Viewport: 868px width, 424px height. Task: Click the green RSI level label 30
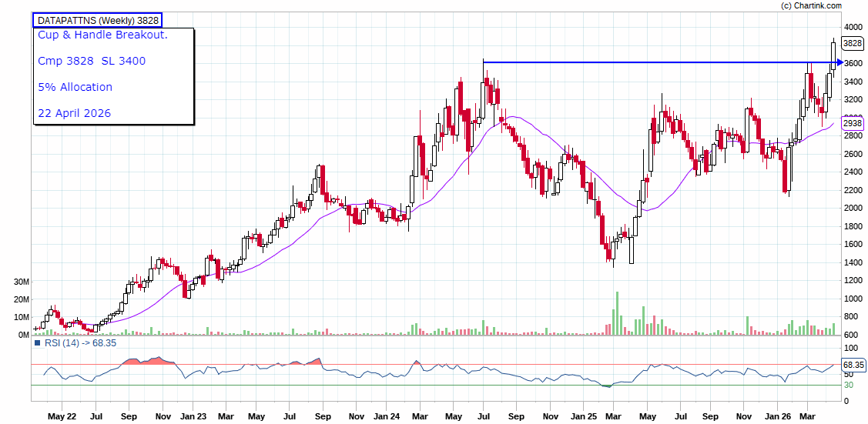(848, 385)
